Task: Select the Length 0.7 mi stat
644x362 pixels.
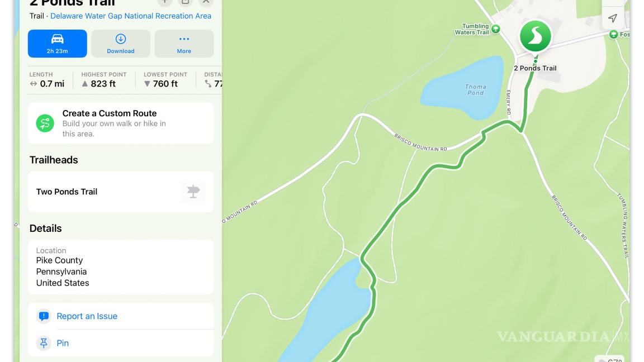Action: pyautogui.click(x=47, y=80)
